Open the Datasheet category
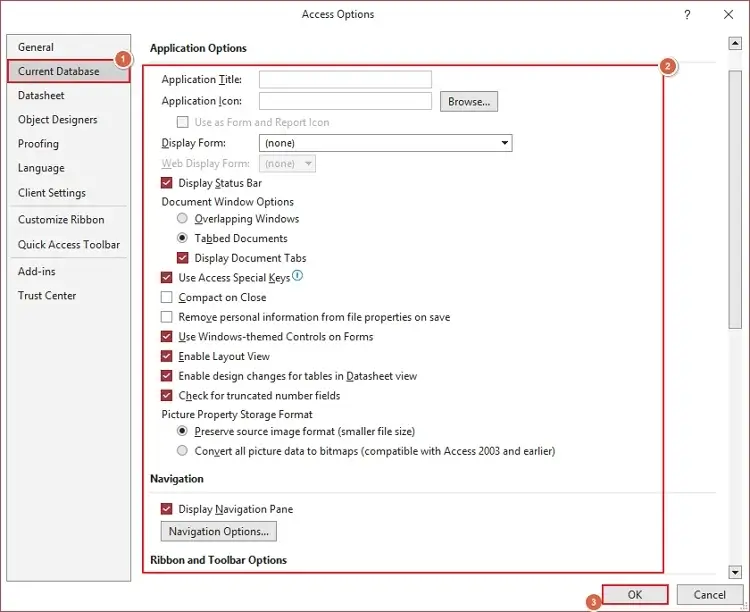Viewport: 750px width, 612px height. pyautogui.click(x=69, y=95)
